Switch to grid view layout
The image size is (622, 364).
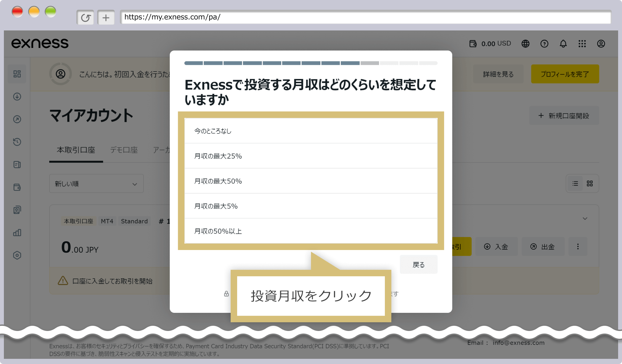590,184
